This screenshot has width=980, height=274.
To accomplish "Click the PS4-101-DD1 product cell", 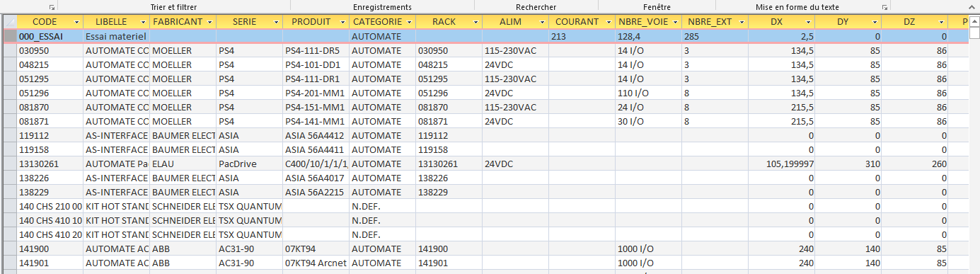I will pyautogui.click(x=316, y=64).
